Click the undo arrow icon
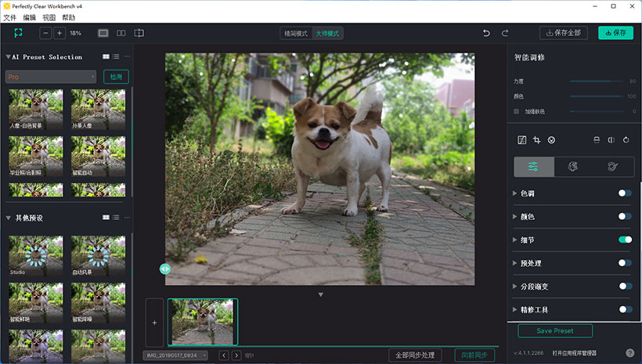The image size is (642, 364). (x=486, y=33)
